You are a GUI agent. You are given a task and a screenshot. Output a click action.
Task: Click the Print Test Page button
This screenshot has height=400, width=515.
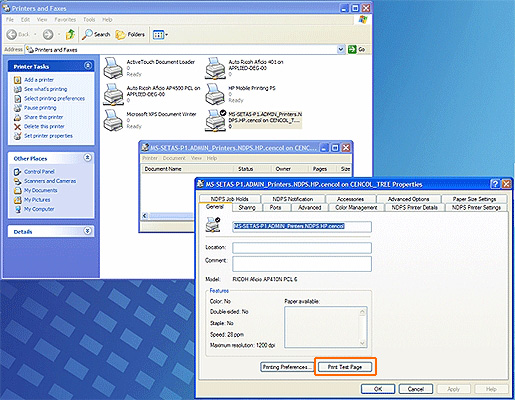[345, 367]
